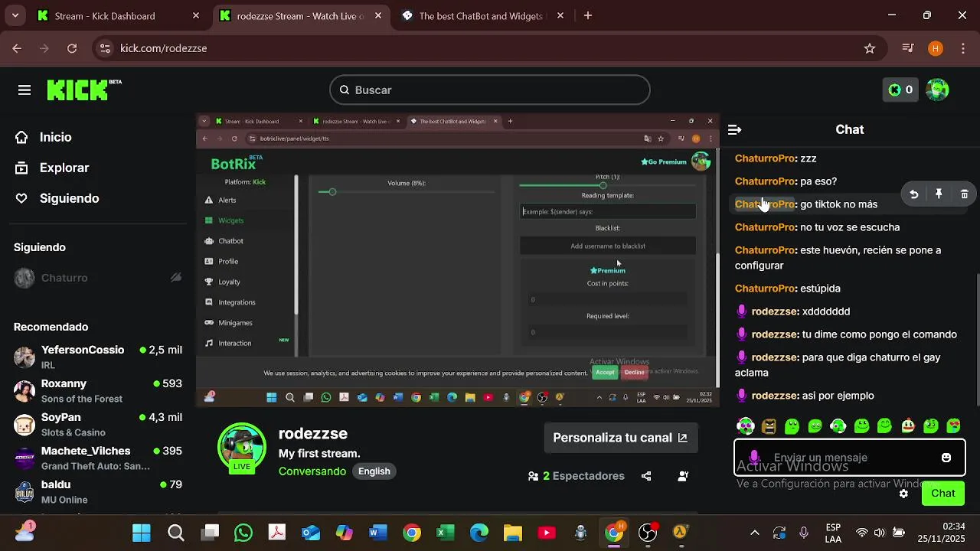This screenshot has height=551, width=980.
Task: Open Microsoft Word from the taskbar
Action: 378,533
